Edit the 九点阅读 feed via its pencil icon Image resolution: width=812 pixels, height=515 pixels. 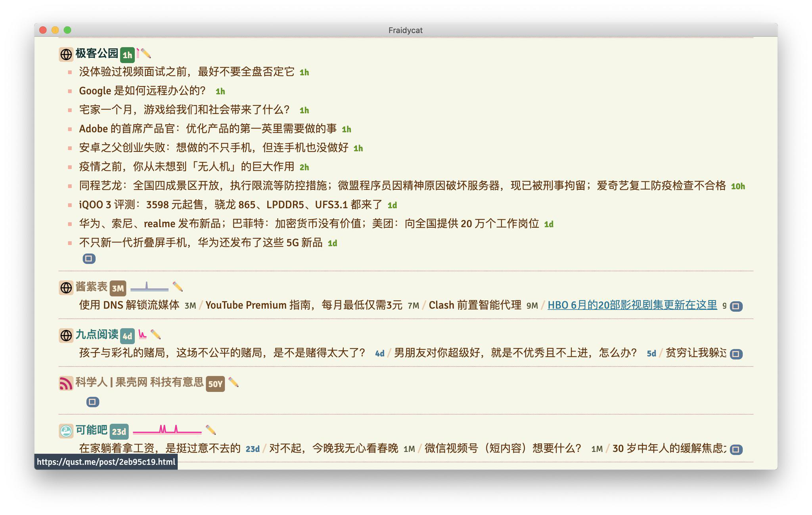coord(156,334)
